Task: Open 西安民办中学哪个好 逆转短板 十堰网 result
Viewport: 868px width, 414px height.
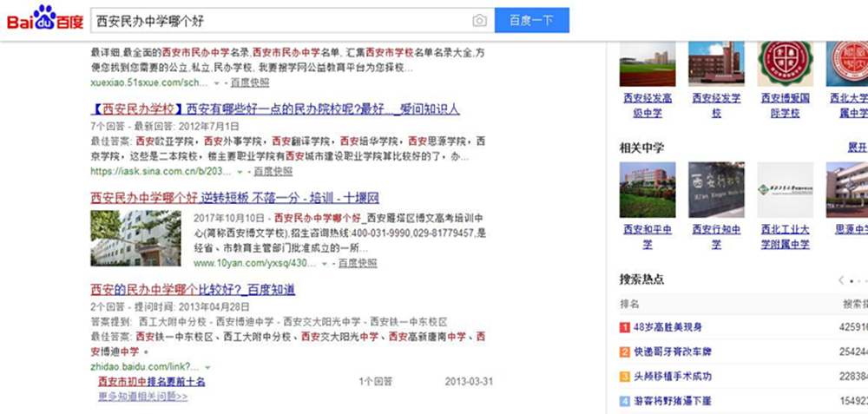Action: [x=234, y=198]
